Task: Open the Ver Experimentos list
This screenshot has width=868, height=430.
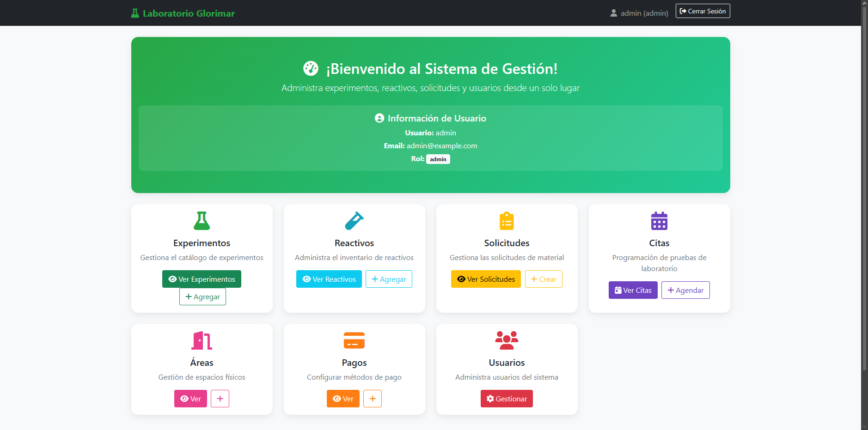Action: [202, 279]
